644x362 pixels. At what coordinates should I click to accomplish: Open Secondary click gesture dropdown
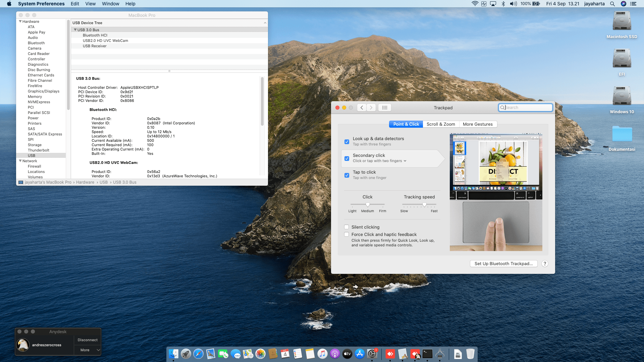(x=379, y=161)
